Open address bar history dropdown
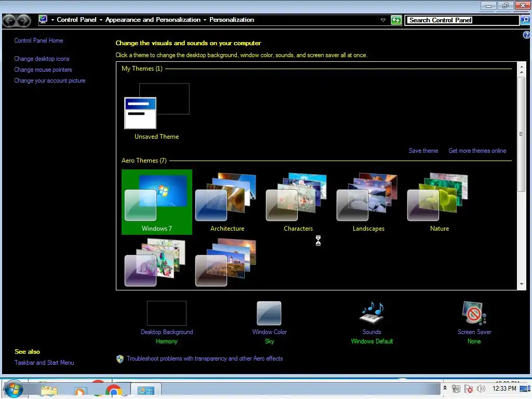532x399 pixels. 383,20
